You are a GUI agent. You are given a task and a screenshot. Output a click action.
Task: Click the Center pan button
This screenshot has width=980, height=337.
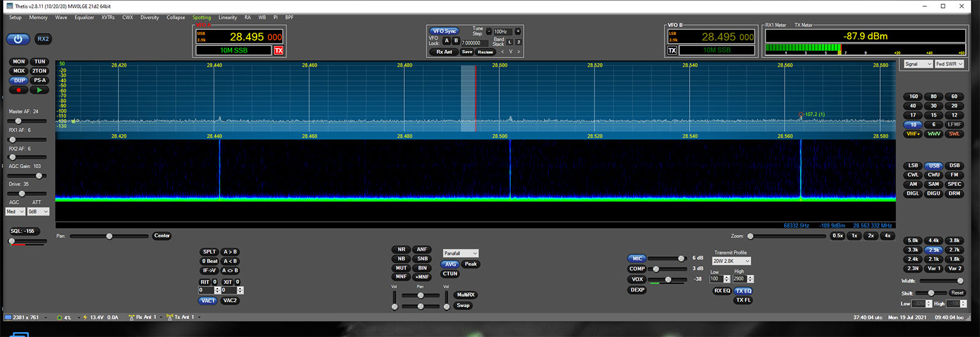click(x=162, y=236)
